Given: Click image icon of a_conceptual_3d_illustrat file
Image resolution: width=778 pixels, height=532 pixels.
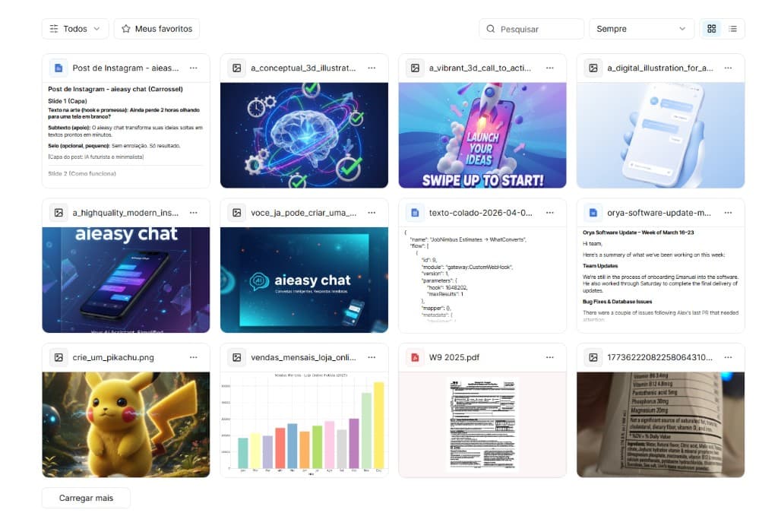Looking at the screenshot, I should [x=237, y=68].
